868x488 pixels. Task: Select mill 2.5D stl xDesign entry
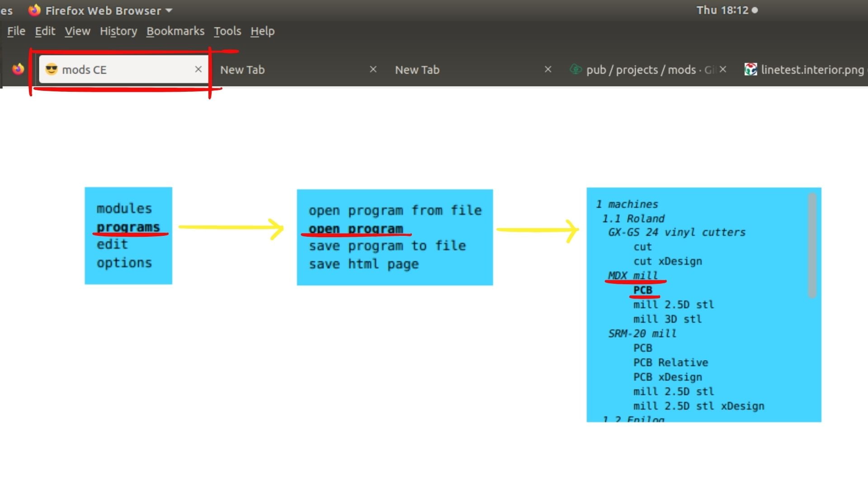(698, 406)
